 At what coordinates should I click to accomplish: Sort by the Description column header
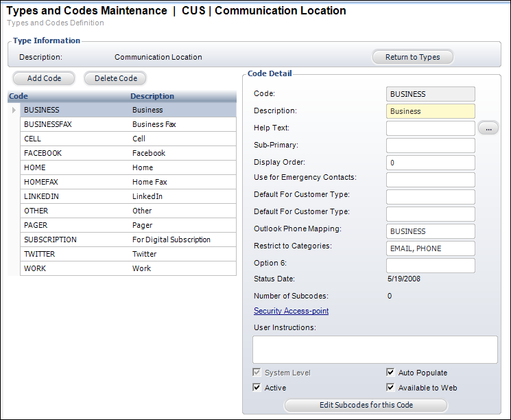(x=152, y=96)
